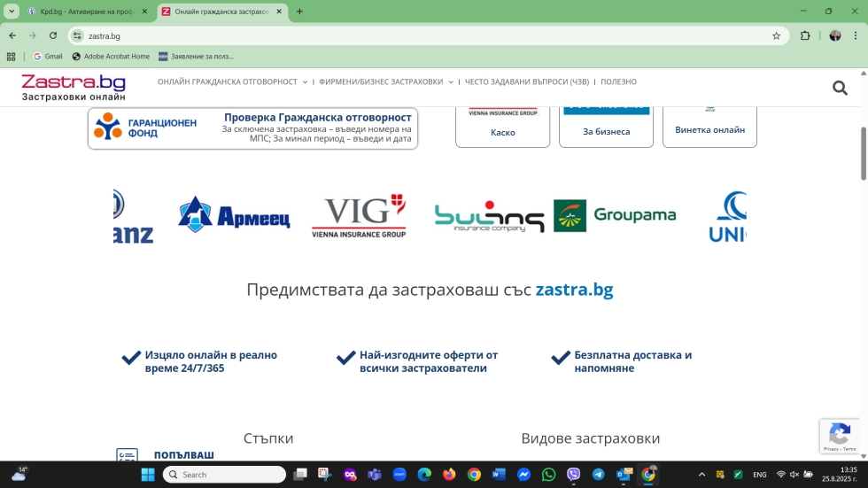Open Chrome three-dot menu
This screenshot has width=868, height=488.
[x=856, y=36]
